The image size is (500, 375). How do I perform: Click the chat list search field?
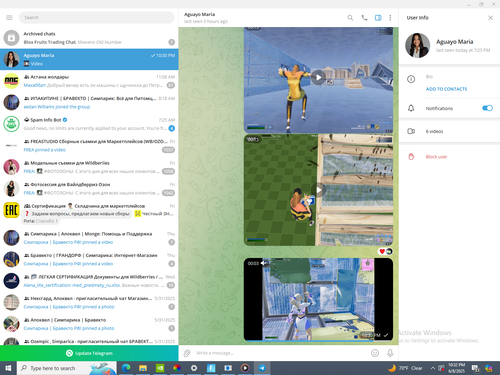[x=97, y=17]
